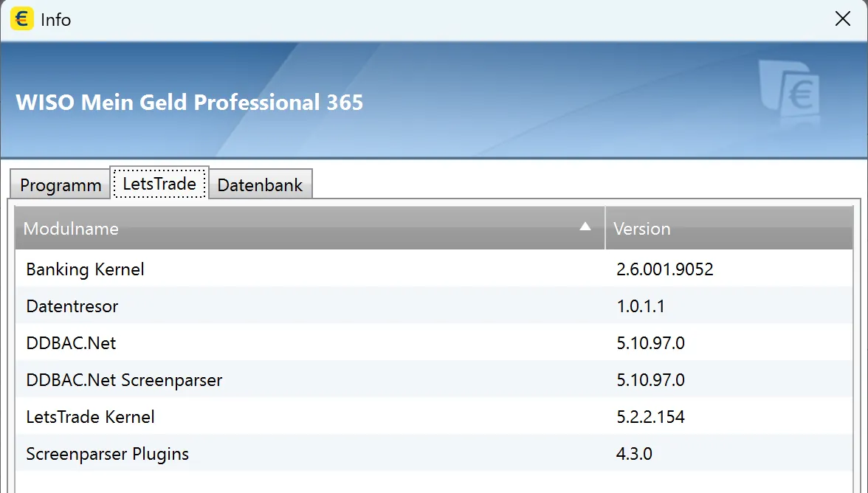Pick the LetsTrade Kernel row
Image resolution: width=868 pixels, height=493 pixels.
(90, 417)
